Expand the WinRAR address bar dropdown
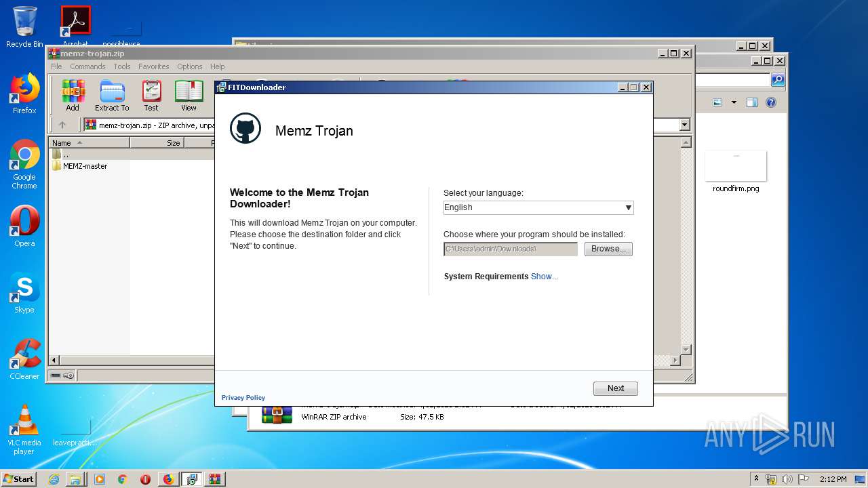868x488 pixels. [x=684, y=125]
